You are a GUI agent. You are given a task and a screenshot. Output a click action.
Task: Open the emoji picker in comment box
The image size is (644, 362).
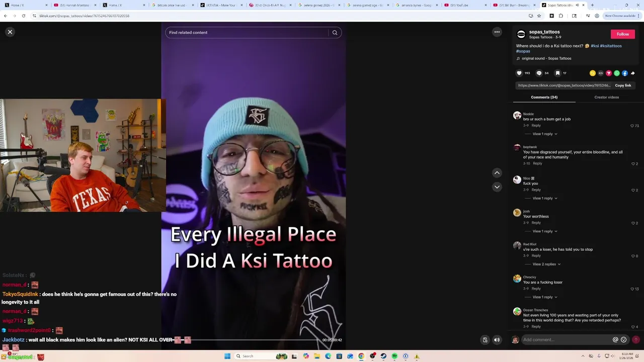623,340
